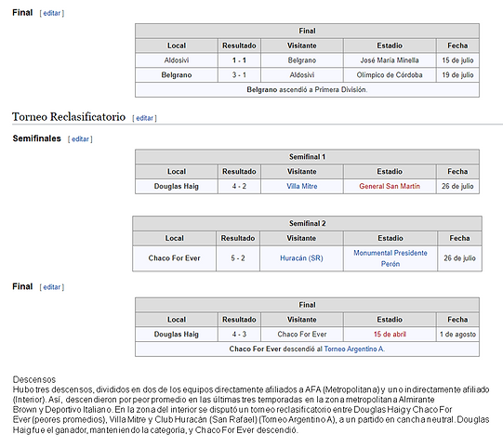The height and width of the screenshot is (448, 503).
Task: Select Chaco For Ever in the Semifinal 2 Local column
Action: 174,258
